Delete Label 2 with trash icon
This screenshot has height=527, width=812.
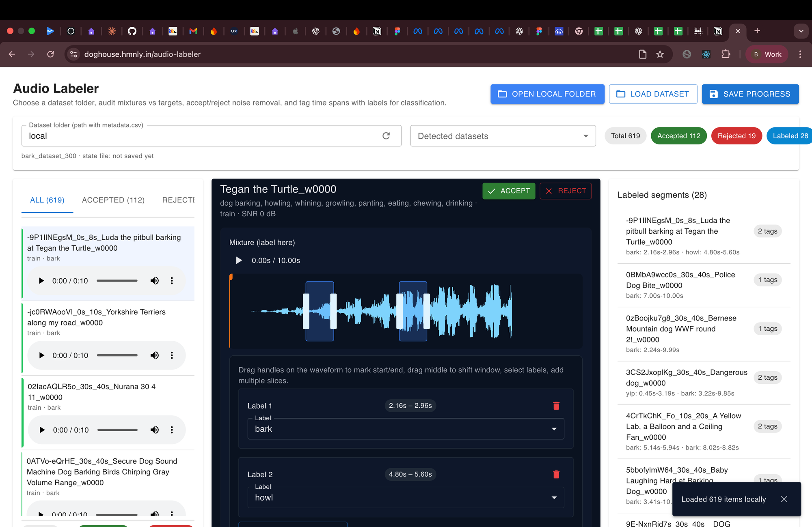click(556, 474)
